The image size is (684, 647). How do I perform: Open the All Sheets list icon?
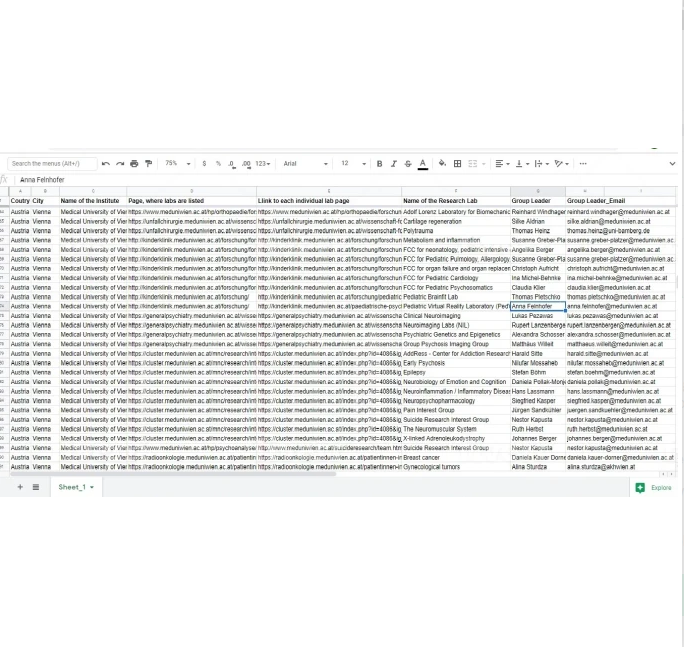tap(36, 487)
